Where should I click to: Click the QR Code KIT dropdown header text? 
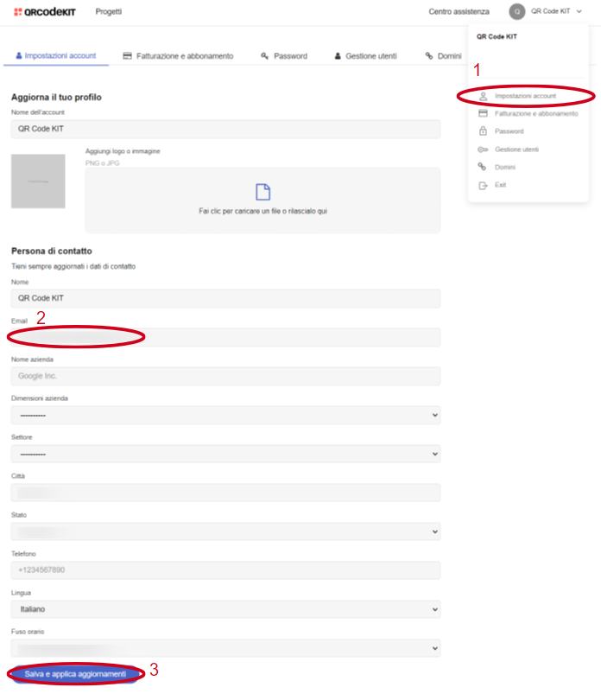(497, 36)
